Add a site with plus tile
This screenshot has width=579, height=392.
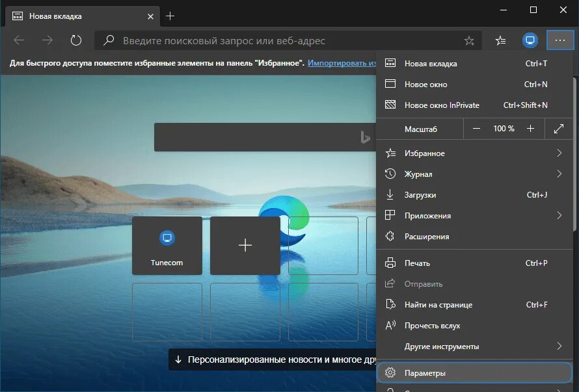point(245,246)
